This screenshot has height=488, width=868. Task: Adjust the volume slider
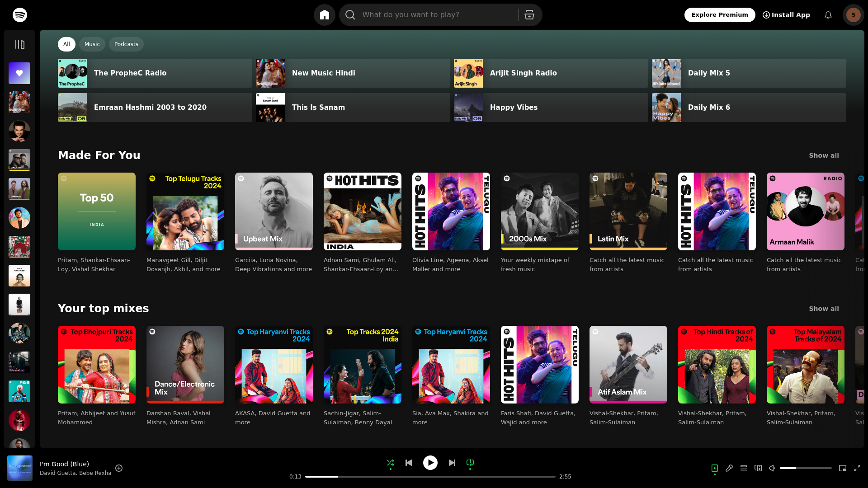[x=806, y=468]
